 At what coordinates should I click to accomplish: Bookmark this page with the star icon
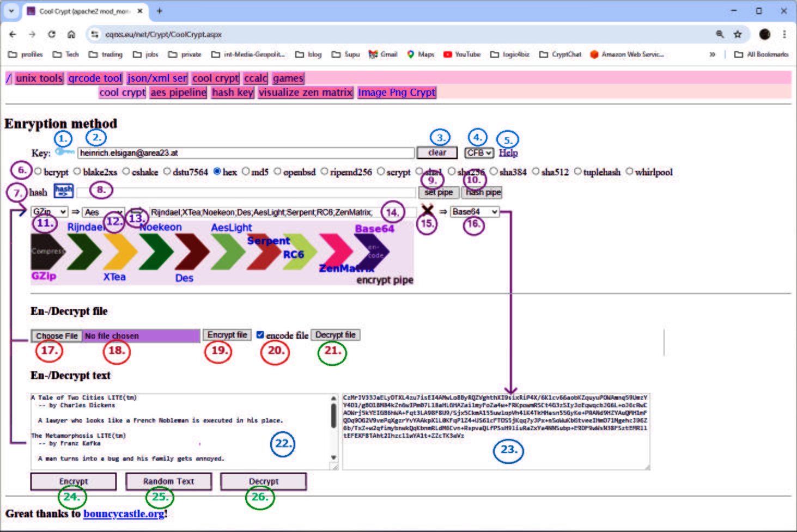click(738, 34)
